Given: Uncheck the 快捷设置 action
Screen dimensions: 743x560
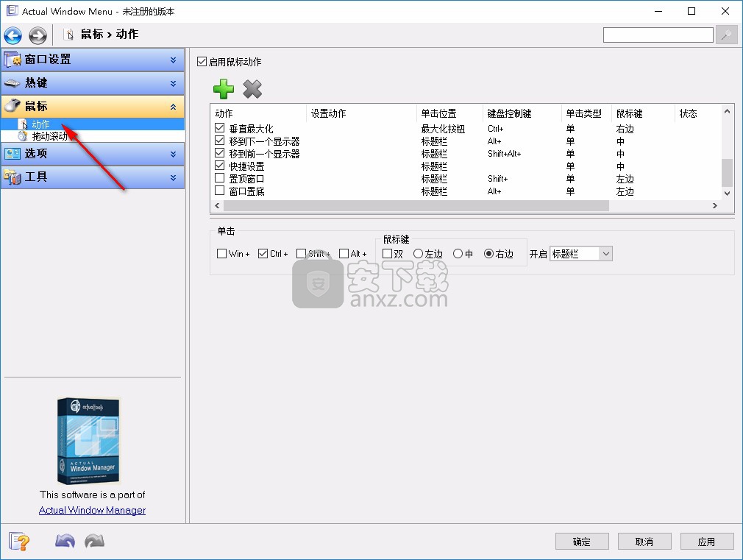Looking at the screenshot, I should point(219,166).
